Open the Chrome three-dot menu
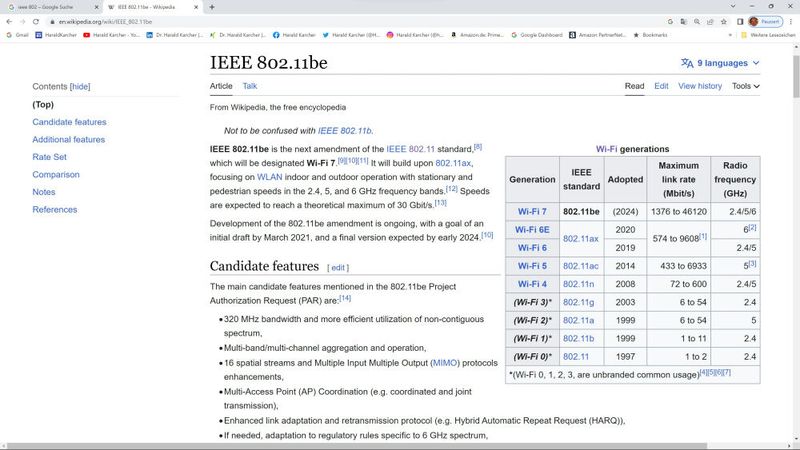800x450 pixels. (791, 22)
